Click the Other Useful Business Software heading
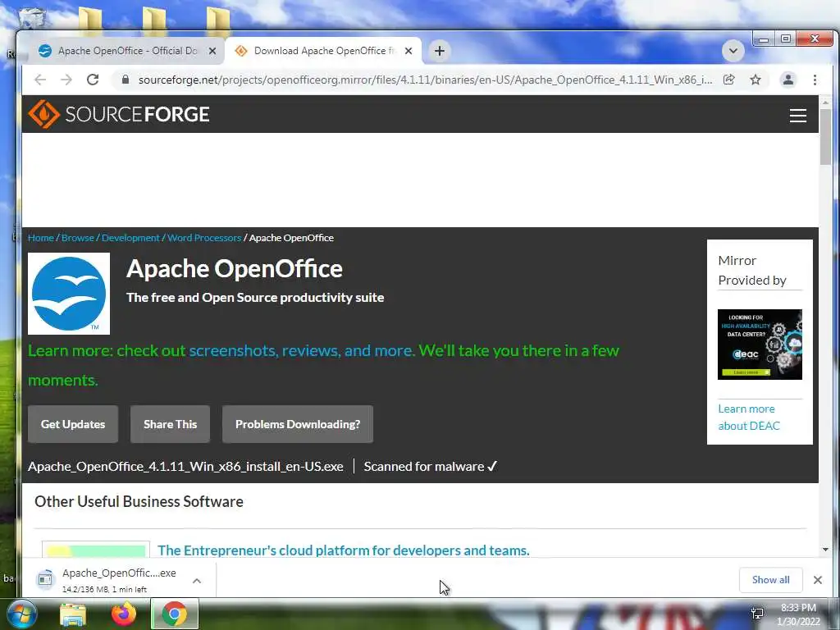 tap(139, 501)
